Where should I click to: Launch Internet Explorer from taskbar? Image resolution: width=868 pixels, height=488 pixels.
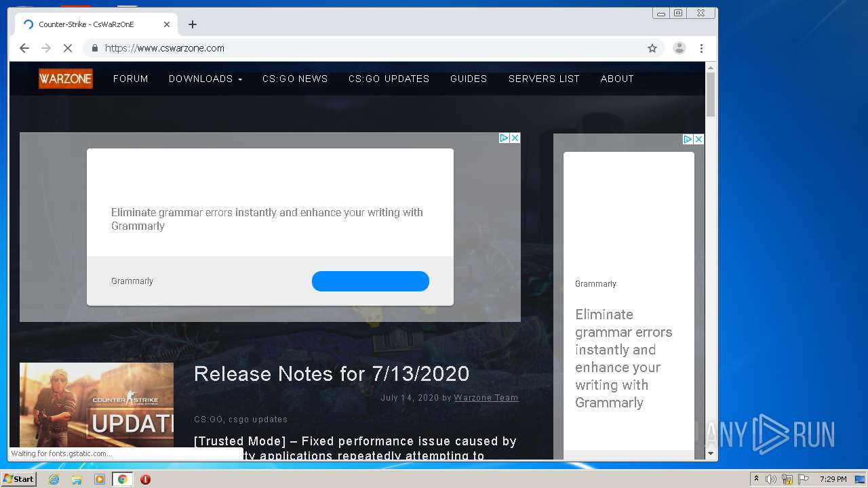pos(54,479)
